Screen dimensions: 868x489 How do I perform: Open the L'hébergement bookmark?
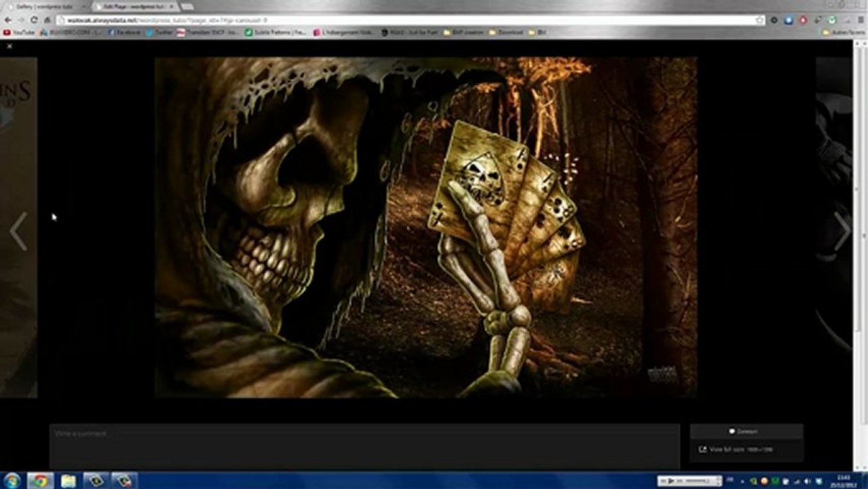[x=343, y=32]
